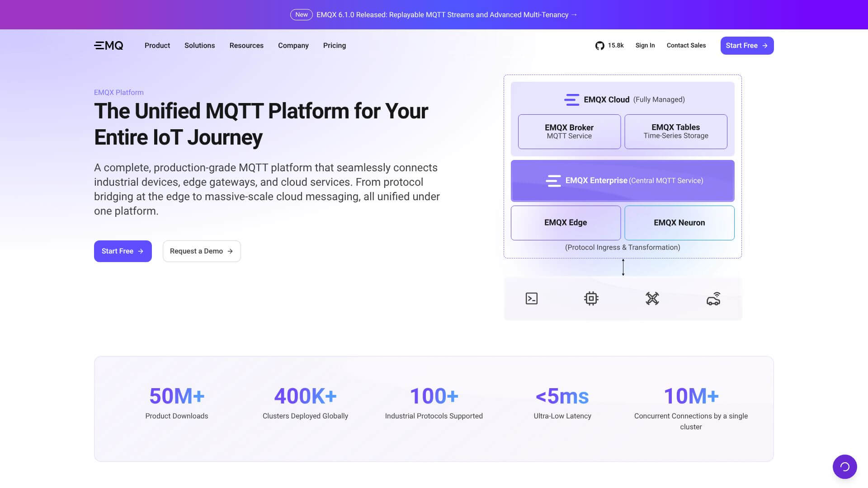Open the Resources dropdown
The image size is (868, 488).
pos(246,45)
